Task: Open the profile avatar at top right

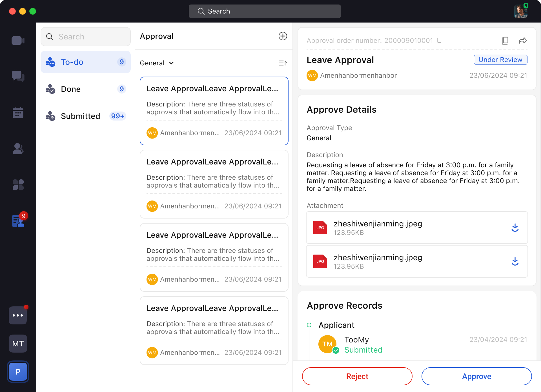Action: pos(520,11)
